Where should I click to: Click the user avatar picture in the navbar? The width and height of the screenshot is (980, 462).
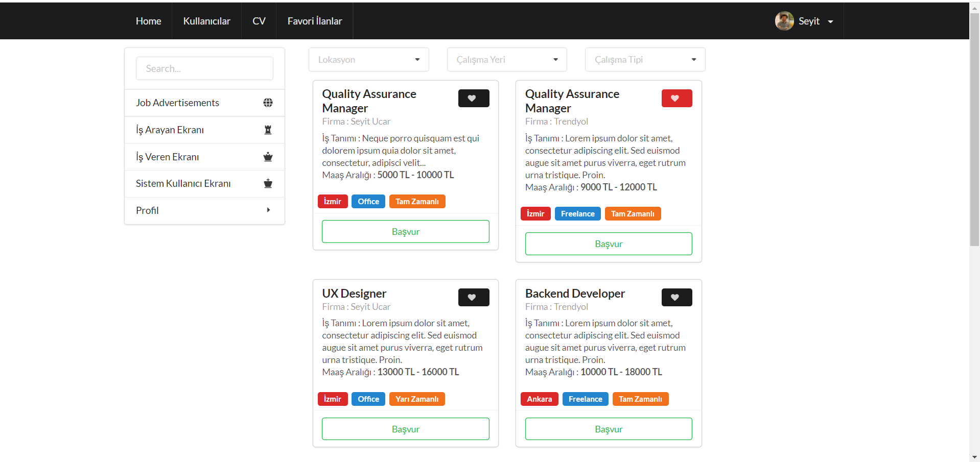[784, 20]
